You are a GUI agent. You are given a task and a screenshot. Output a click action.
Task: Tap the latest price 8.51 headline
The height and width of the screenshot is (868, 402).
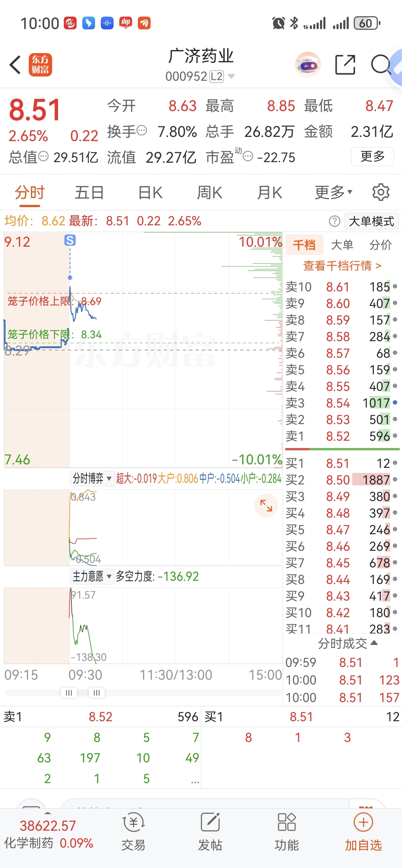(x=35, y=110)
